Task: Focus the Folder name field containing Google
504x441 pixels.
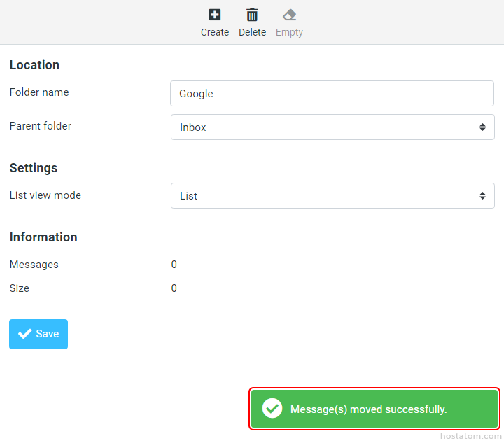Action: point(332,94)
